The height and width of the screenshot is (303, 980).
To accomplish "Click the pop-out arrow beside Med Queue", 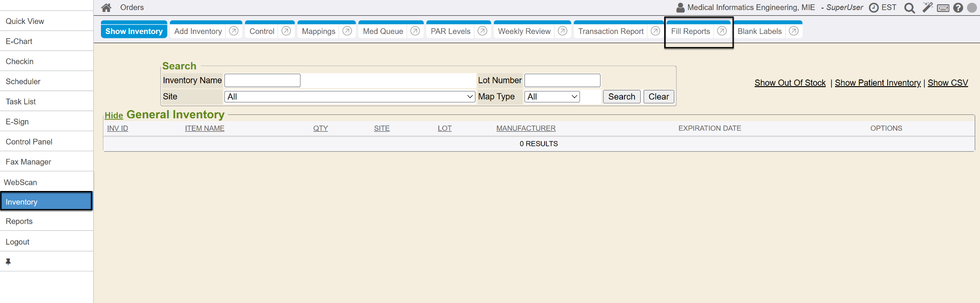I will point(415,31).
